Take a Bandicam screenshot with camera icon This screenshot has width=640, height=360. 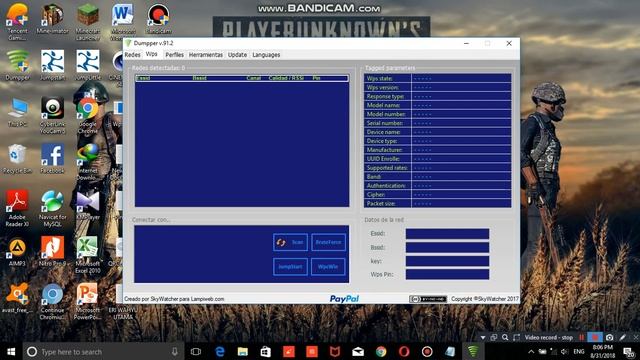609,338
